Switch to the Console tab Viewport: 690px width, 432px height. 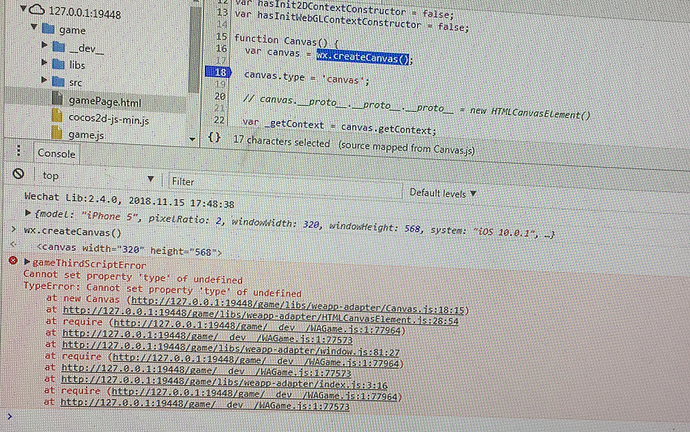point(56,154)
